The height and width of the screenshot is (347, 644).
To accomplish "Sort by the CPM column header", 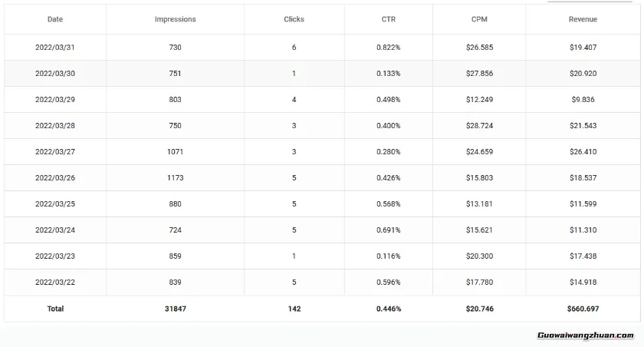I will pyautogui.click(x=479, y=19).
